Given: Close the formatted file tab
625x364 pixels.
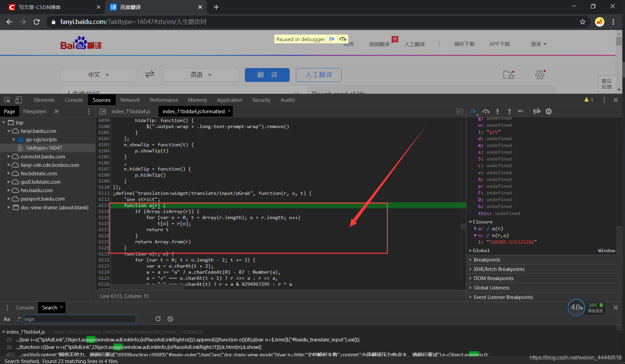Looking at the screenshot, I should click(229, 111).
